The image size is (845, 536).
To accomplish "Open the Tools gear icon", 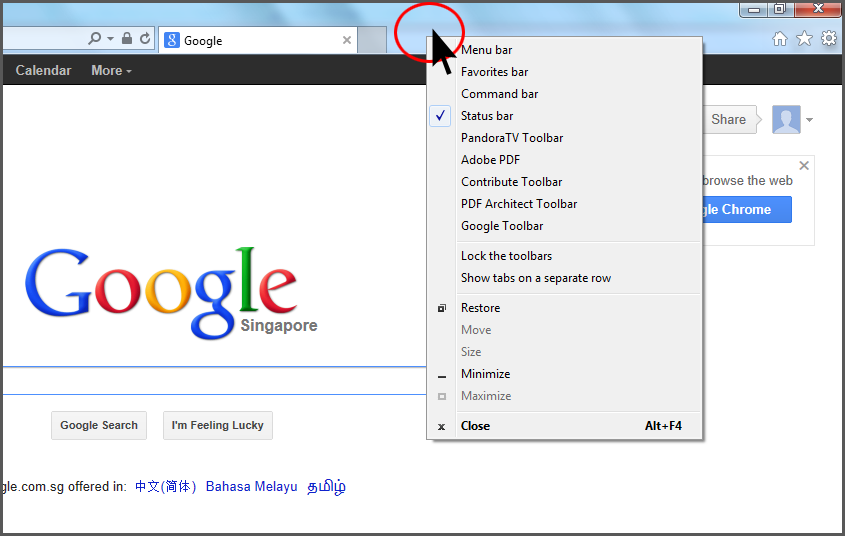I will [x=828, y=38].
